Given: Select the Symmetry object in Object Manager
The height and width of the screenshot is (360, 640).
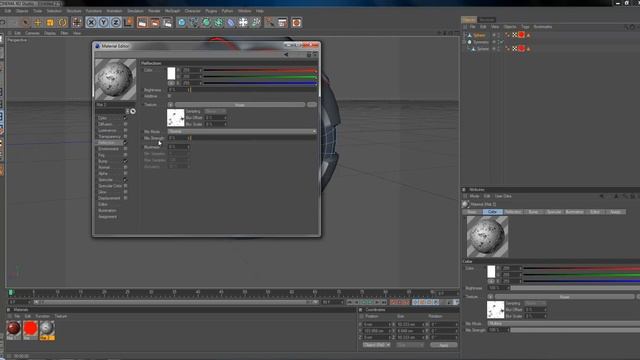Looking at the screenshot, I should [x=480, y=42].
